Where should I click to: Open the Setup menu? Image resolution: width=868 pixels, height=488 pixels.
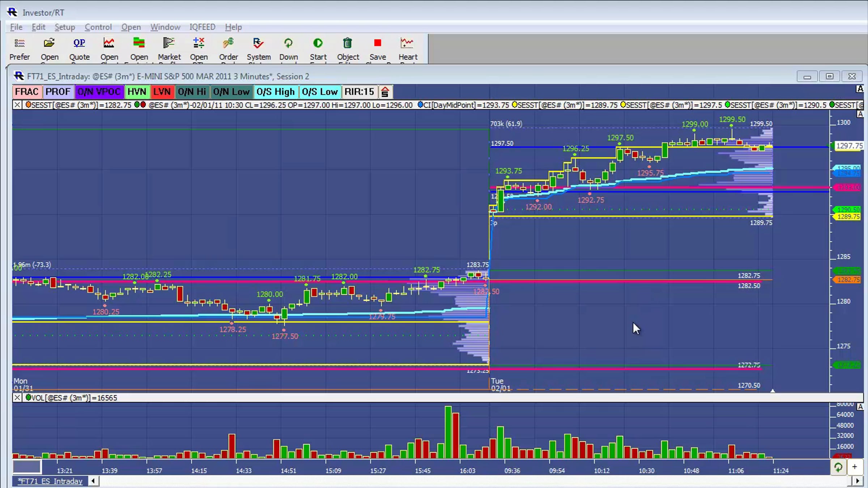coord(65,27)
